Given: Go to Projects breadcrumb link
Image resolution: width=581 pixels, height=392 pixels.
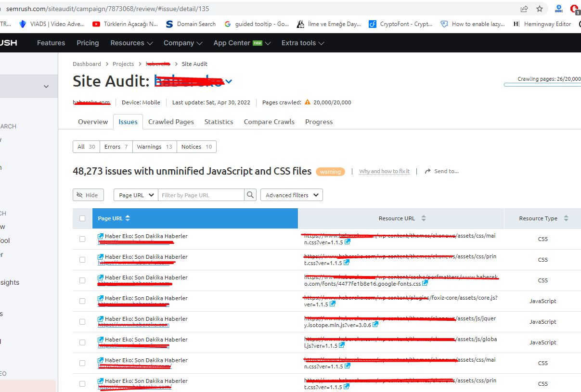Looking at the screenshot, I should point(123,64).
